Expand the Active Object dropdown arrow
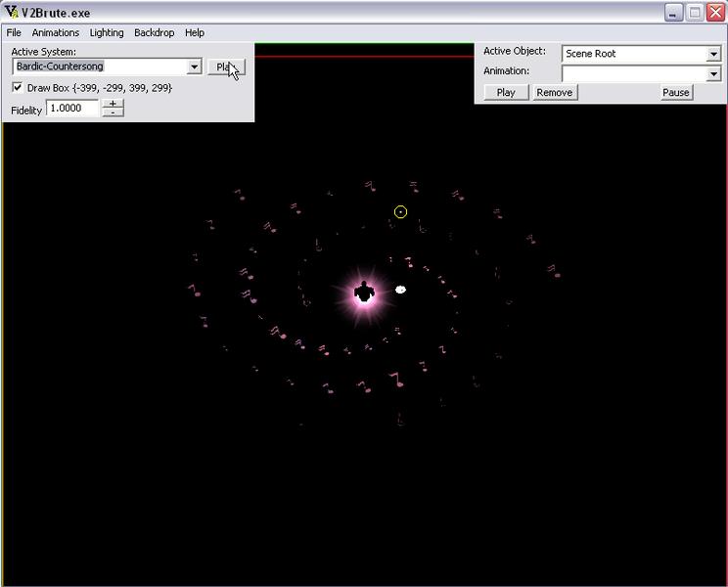Viewport: 728px width, 587px height. tap(713, 54)
